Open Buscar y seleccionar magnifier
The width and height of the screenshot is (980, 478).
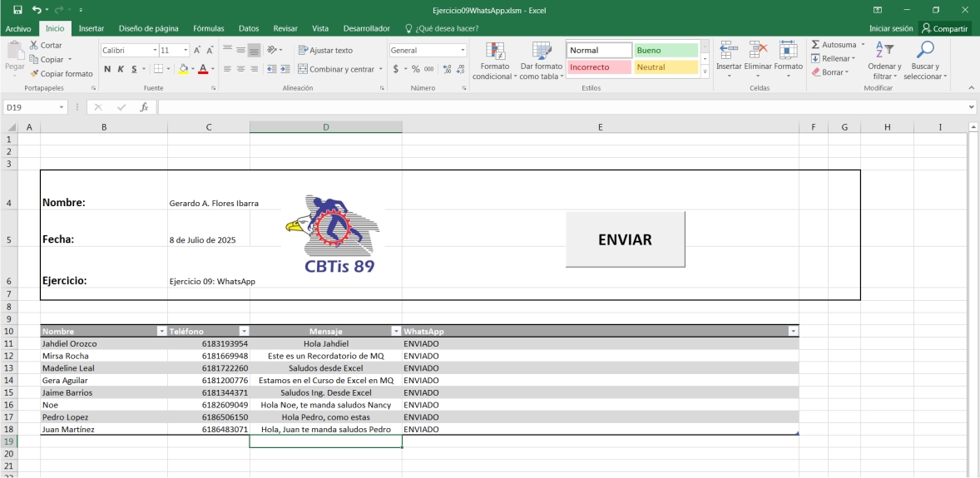click(925, 51)
